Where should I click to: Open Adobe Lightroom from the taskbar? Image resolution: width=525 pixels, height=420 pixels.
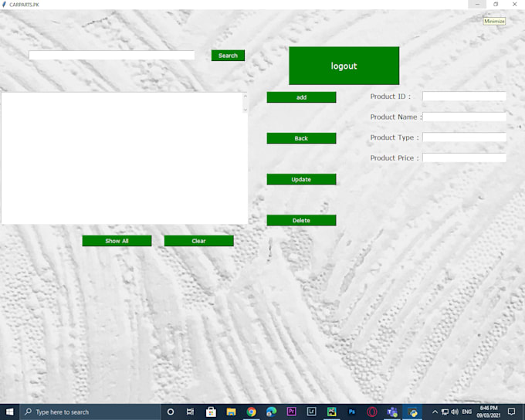tap(312, 412)
